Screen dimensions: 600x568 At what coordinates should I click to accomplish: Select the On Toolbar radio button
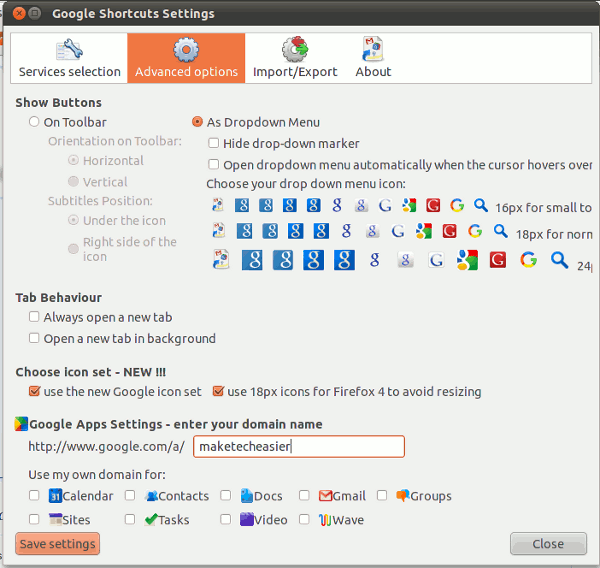[34, 122]
